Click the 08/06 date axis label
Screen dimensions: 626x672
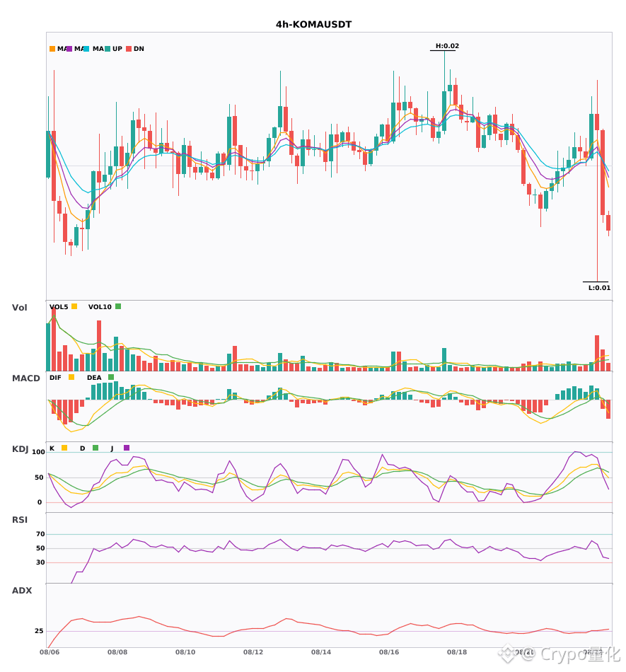50,652
